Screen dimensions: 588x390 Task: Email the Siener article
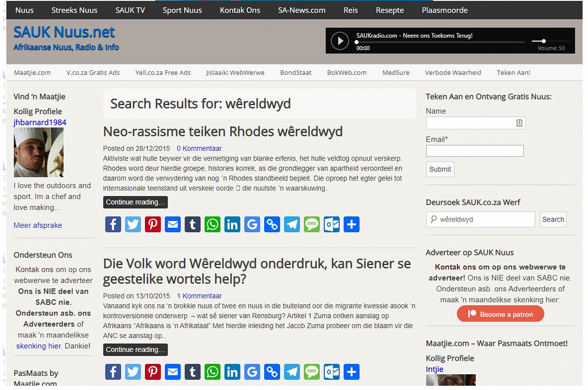[172, 372]
